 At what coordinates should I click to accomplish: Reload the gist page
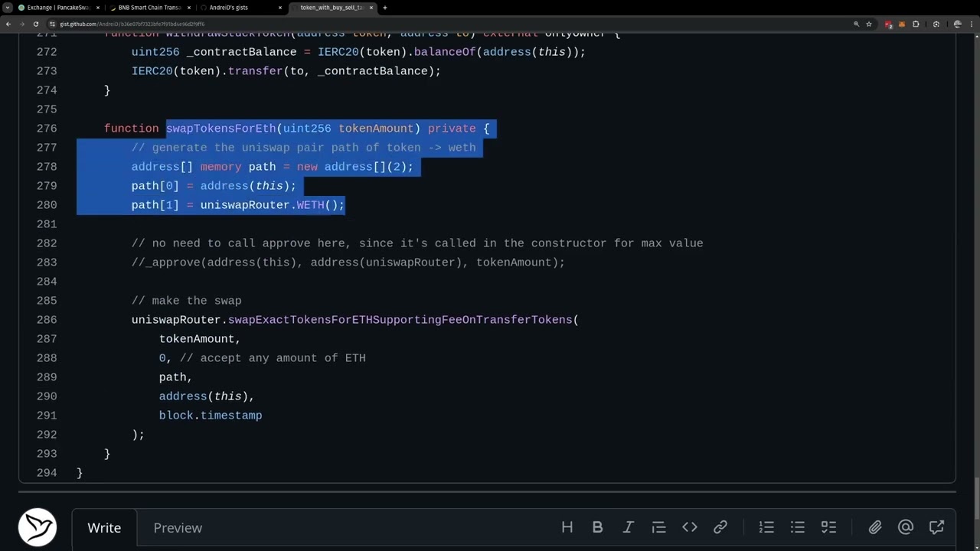(36, 24)
